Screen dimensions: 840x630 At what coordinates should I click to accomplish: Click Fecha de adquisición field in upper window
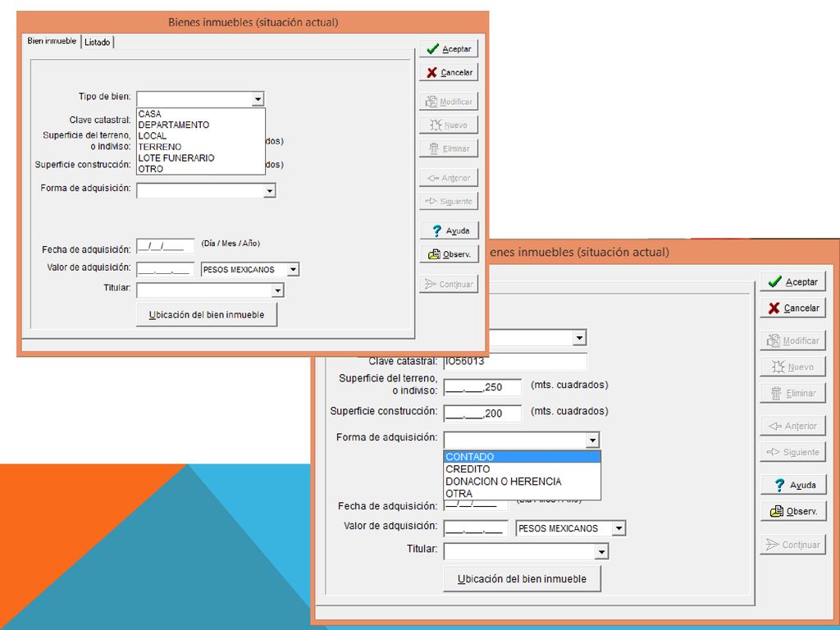coord(166,246)
